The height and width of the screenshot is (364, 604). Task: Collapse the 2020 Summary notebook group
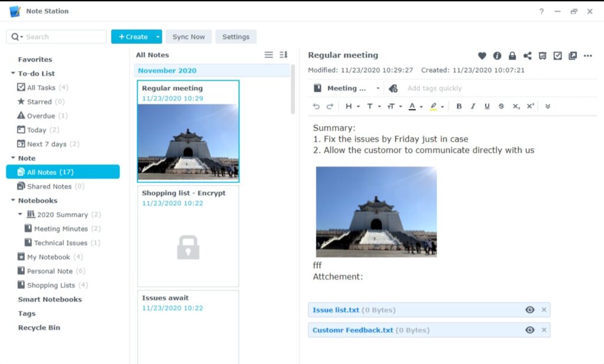tap(21, 215)
